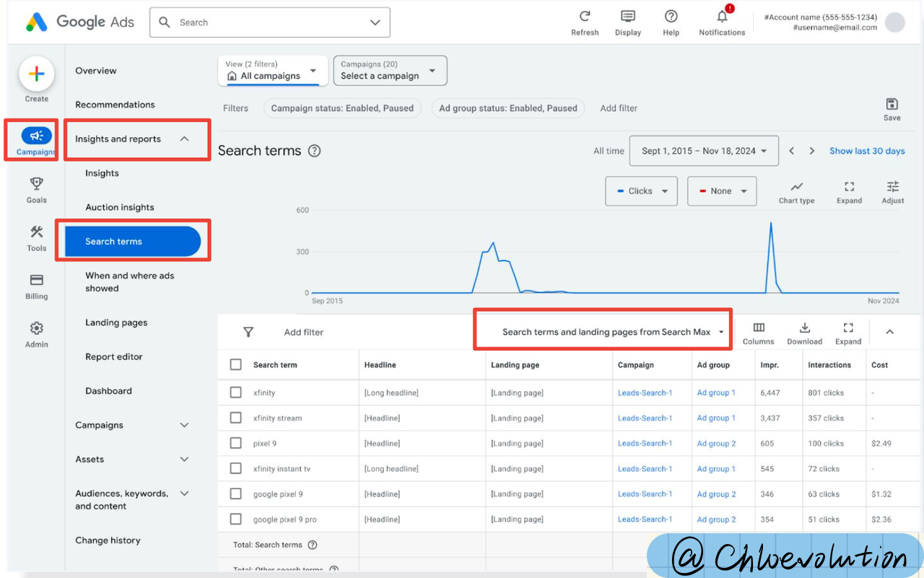The height and width of the screenshot is (578, 924).
Task: Open the All campaigns view dropdown
Action: pos(273,71)
